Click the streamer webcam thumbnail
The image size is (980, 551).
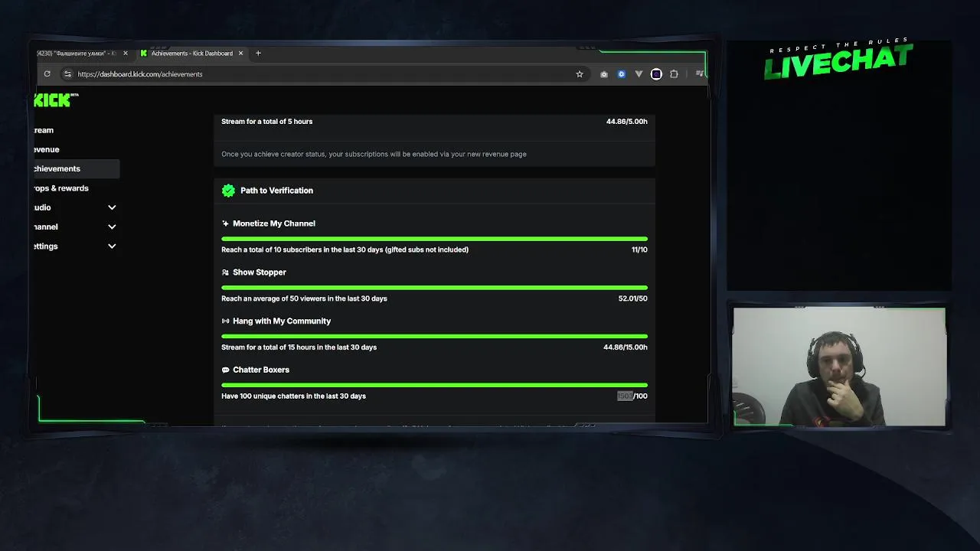coord(839,367)
